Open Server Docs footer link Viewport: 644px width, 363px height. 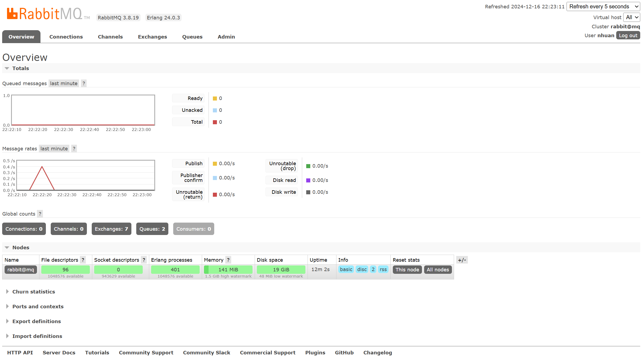click(59, 353)
